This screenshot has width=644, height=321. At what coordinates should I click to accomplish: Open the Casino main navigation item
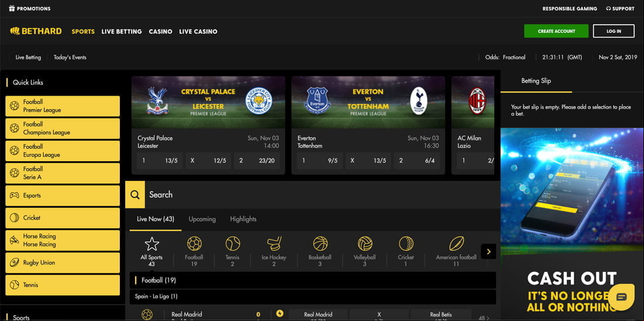point(161,31)
